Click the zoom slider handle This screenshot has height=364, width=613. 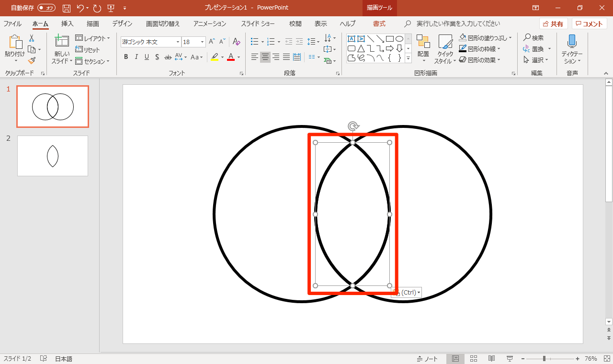544,358
